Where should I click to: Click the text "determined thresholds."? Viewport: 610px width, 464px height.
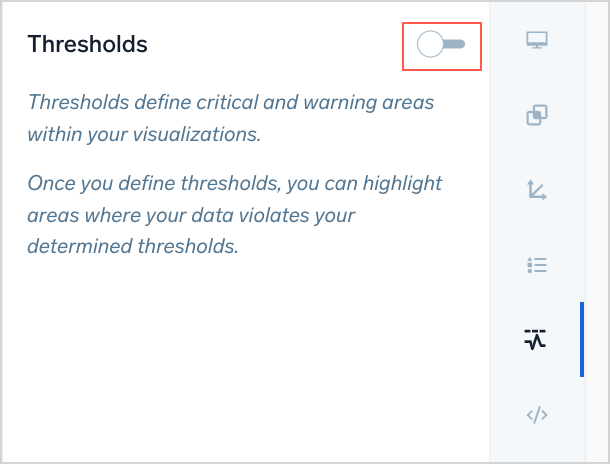(x=133, y=246)
